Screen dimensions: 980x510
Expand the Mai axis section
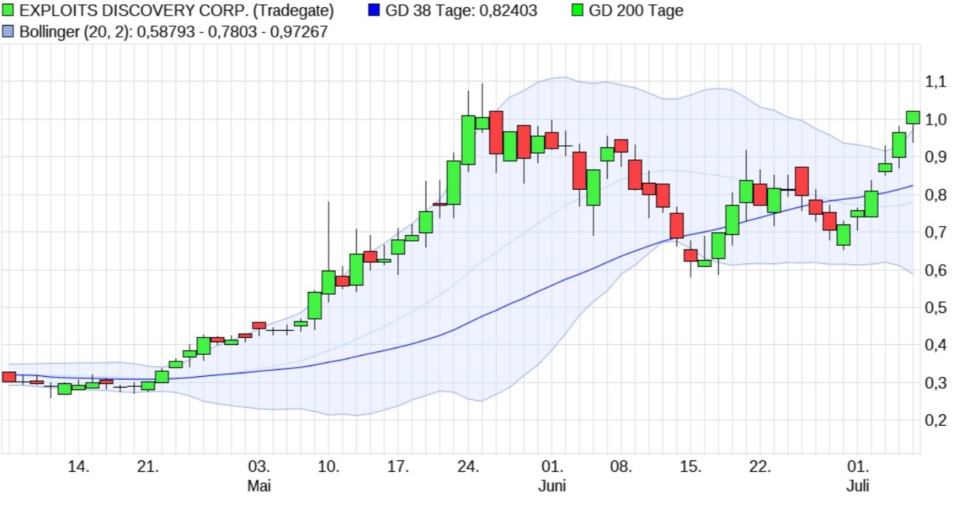coord(260,486)
